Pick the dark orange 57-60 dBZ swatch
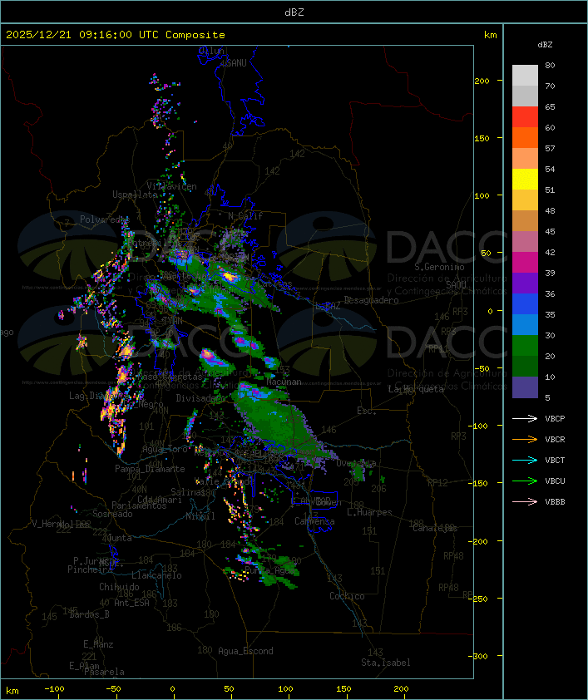Screen dimensions: 588x700 coord(525,138)
